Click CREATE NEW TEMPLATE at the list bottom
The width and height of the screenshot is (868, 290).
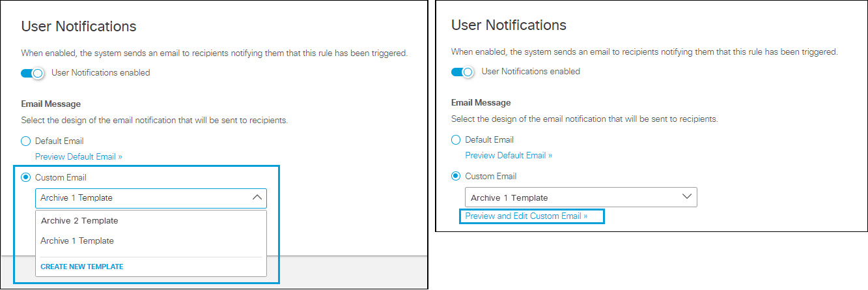82,267
